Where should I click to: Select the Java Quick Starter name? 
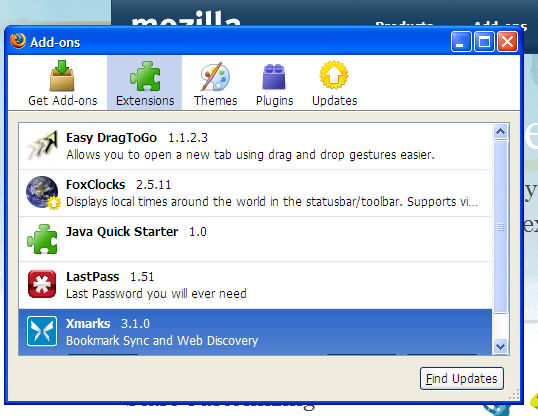(x=122, y=232)
